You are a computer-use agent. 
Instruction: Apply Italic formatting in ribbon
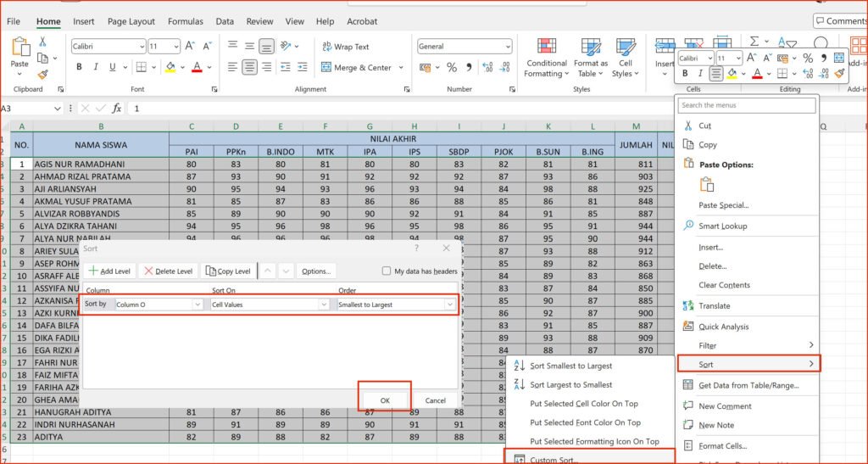[x=97, y=67]
